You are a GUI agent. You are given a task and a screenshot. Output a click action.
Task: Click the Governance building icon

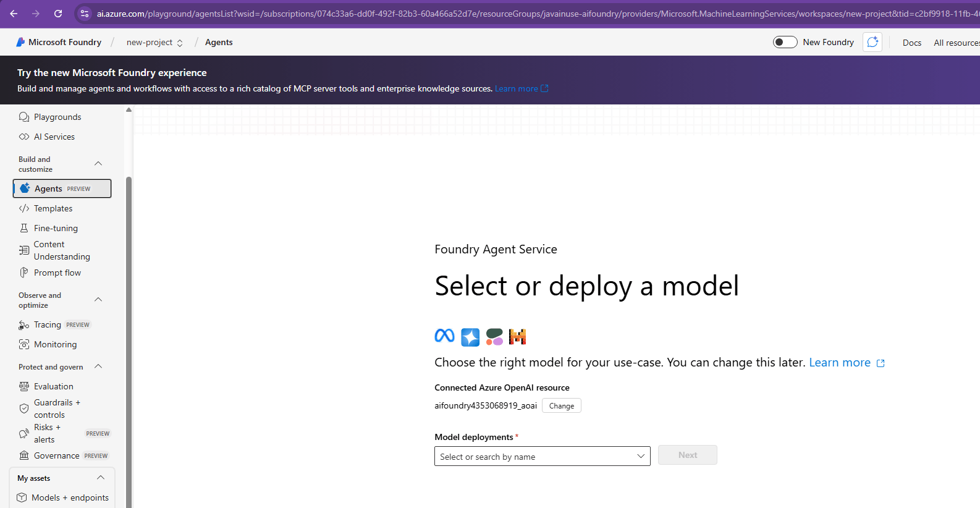(x=24, y=455)
